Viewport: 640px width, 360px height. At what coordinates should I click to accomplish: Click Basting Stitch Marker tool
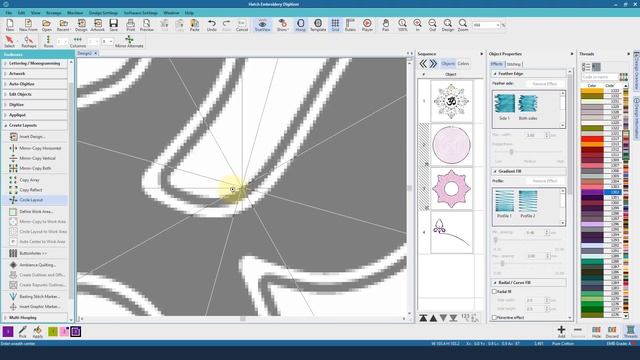[x=35, y=296]
